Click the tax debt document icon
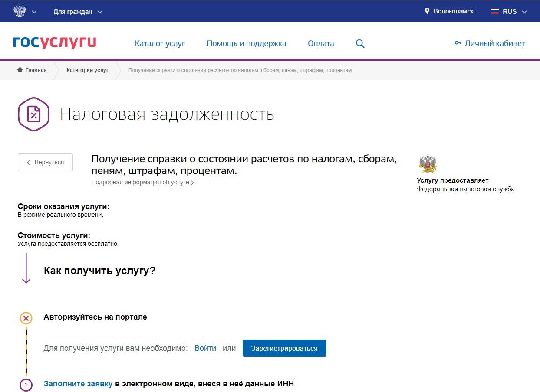 [33, 114]
